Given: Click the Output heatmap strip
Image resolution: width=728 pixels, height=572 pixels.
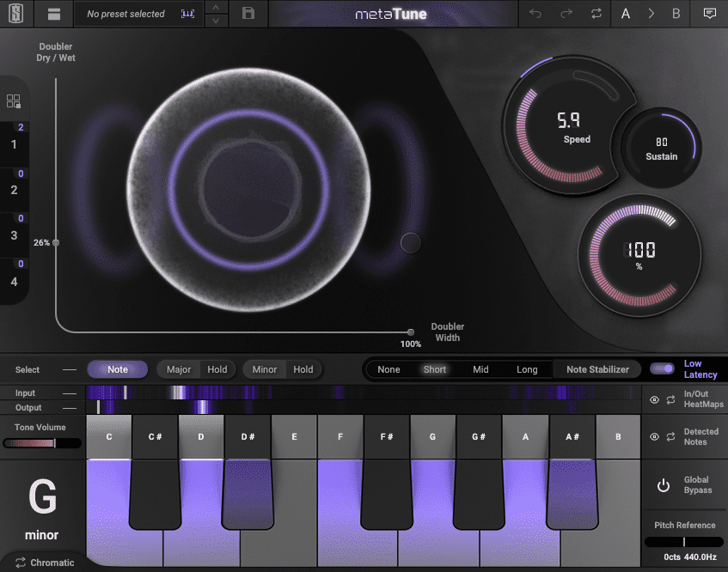Looking at the screenshot, I should (x=364, y=407).
